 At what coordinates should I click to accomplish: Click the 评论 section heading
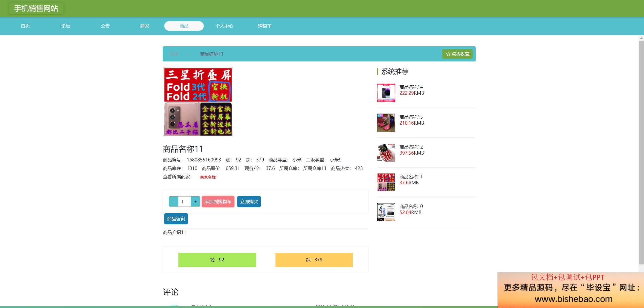click(x=171, y=292)
